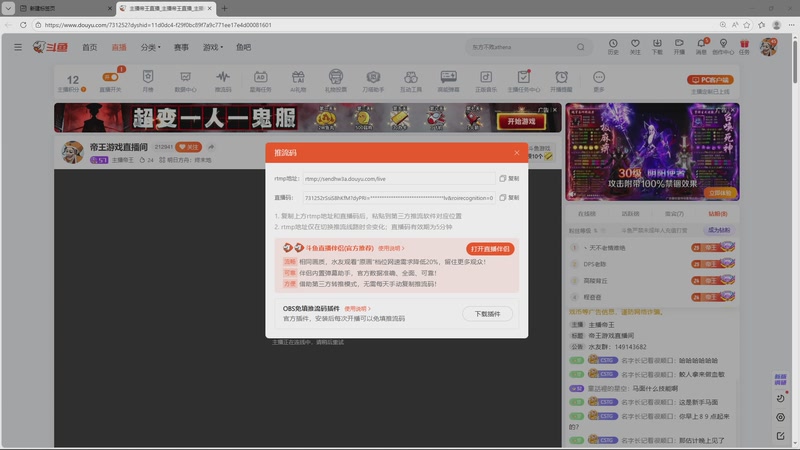Screen dimensions: 800x450
Task: Expand the 分类 dropdown menu
Action: (150, 47)
